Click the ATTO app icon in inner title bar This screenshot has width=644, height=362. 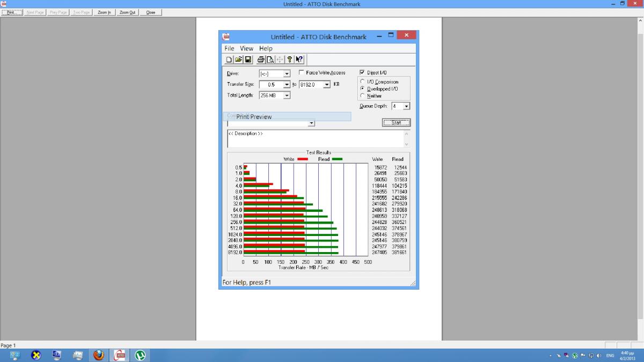(x=226, y=37)
